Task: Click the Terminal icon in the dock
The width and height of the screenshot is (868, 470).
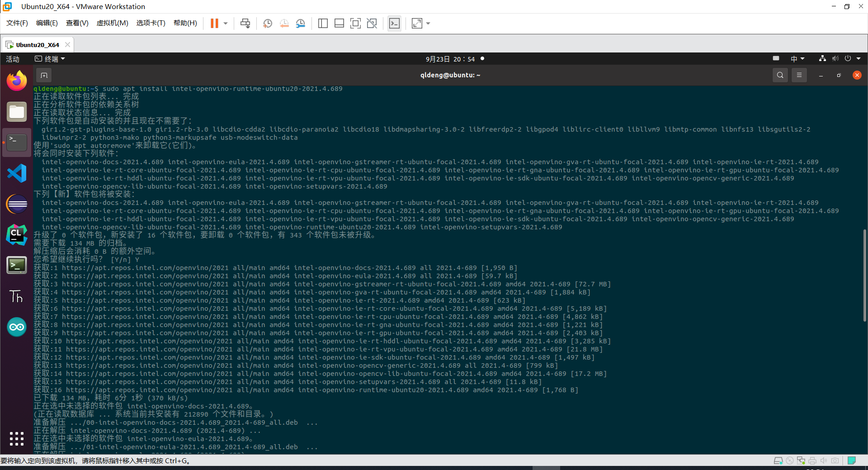Action: pyautogui.click(x=17, y=142)
